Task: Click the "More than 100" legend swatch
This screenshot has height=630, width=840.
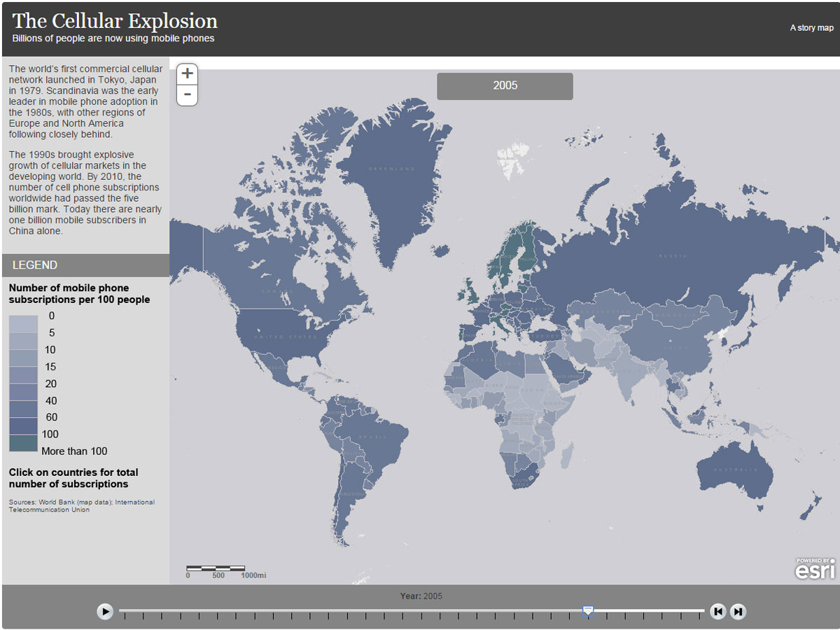Action: [x=22, y=443]
